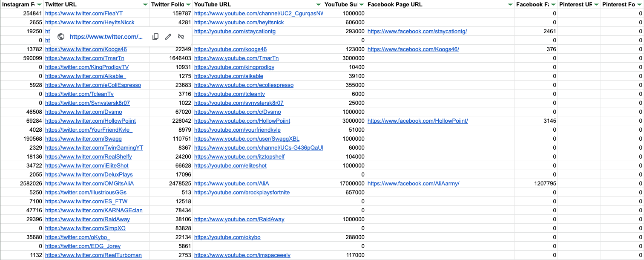Open the facebook.com/HollowPoiint link

pos(418,121)
